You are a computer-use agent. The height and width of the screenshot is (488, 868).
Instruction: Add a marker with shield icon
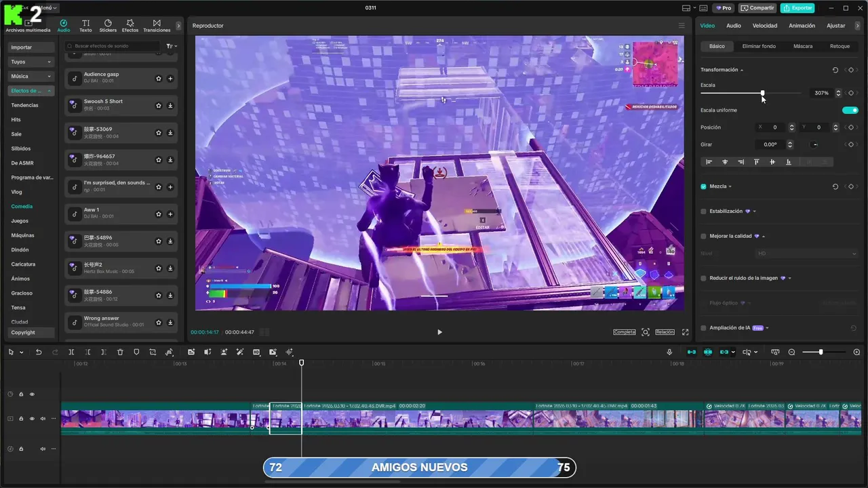[x=136, y=352]
